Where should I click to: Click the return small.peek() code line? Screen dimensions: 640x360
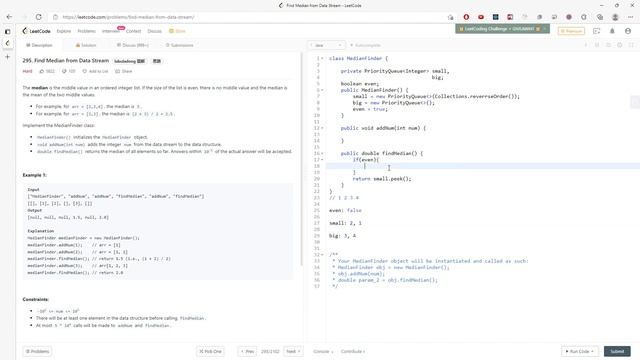[382, 179]
